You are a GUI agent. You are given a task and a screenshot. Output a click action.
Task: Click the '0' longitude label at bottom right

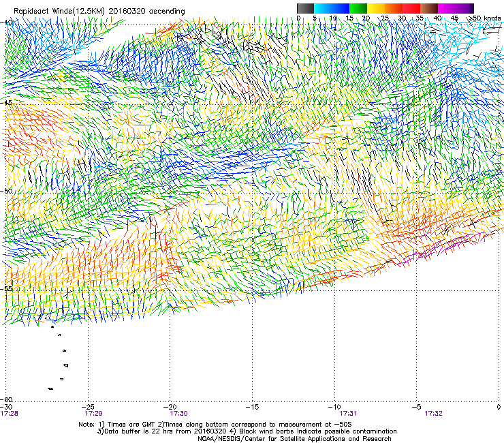(499, 407)
